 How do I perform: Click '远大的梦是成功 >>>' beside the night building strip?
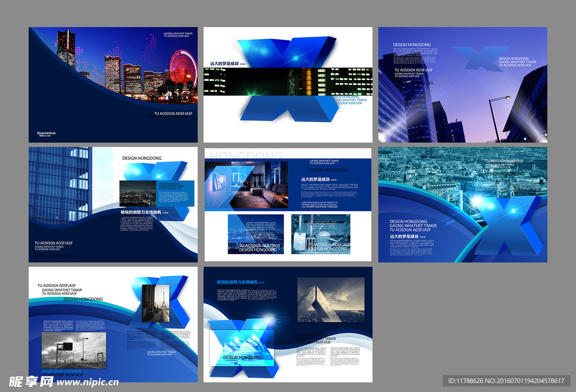(x=228, y=64)
